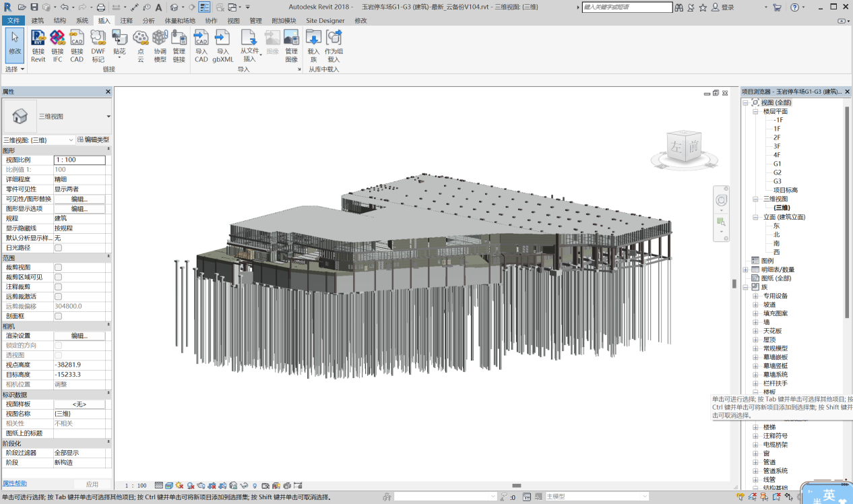Open 管理链接 (Manage Links) from the ribbon
853x504 pixels.
[179, 46]
